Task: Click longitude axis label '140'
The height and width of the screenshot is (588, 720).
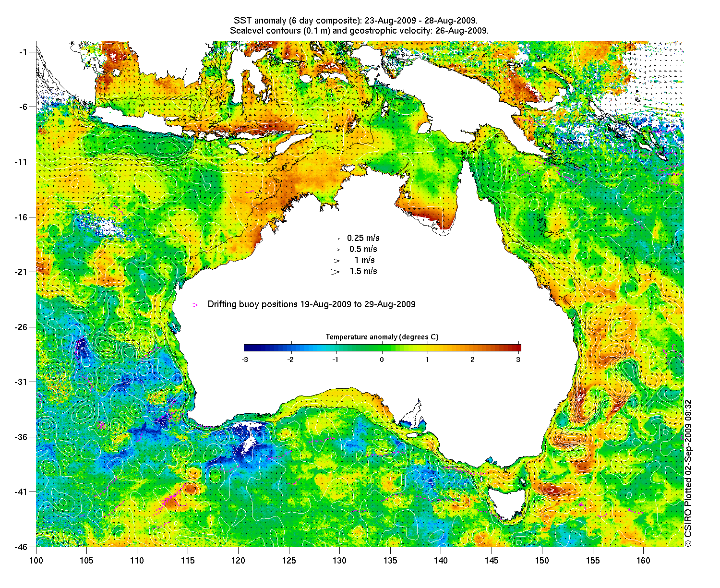Action: point(441,560)
